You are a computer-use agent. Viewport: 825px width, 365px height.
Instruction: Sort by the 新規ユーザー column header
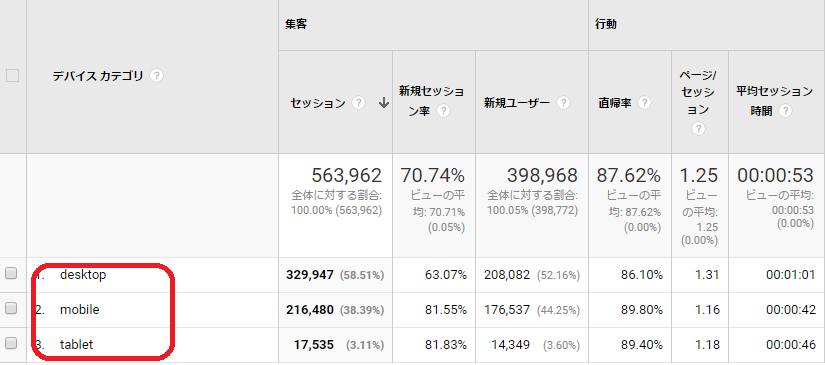tap(517, 103)
